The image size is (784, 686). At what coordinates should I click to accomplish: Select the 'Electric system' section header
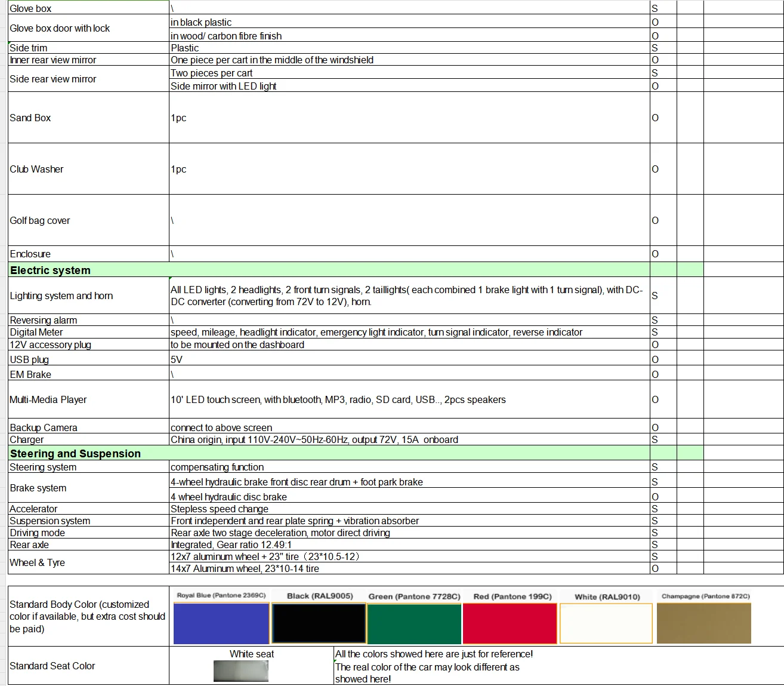click(329, 270)
